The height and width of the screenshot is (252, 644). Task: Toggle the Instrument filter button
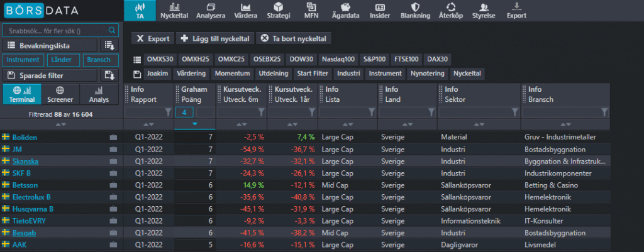coord(23,60)
